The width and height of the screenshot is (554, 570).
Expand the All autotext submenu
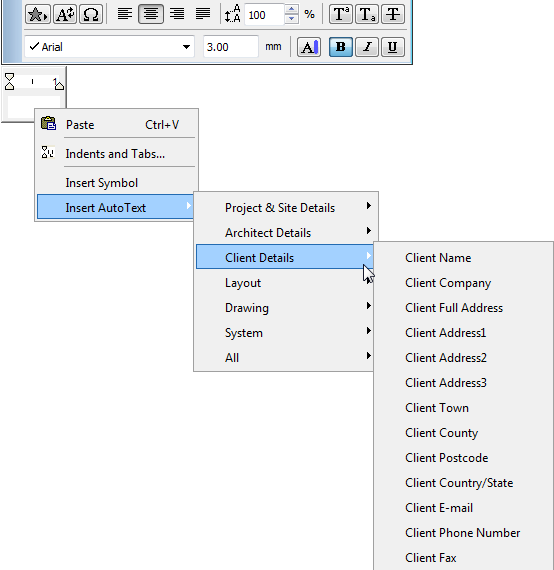click(x=285, y=358)
